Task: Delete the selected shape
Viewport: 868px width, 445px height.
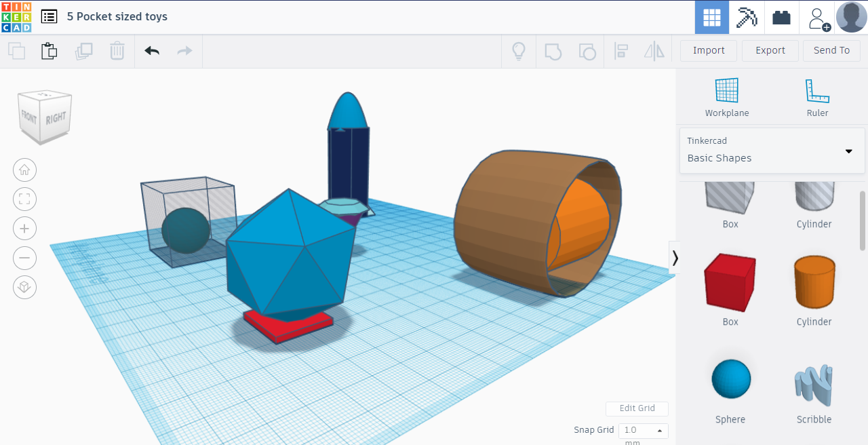Action: [117, 50]
